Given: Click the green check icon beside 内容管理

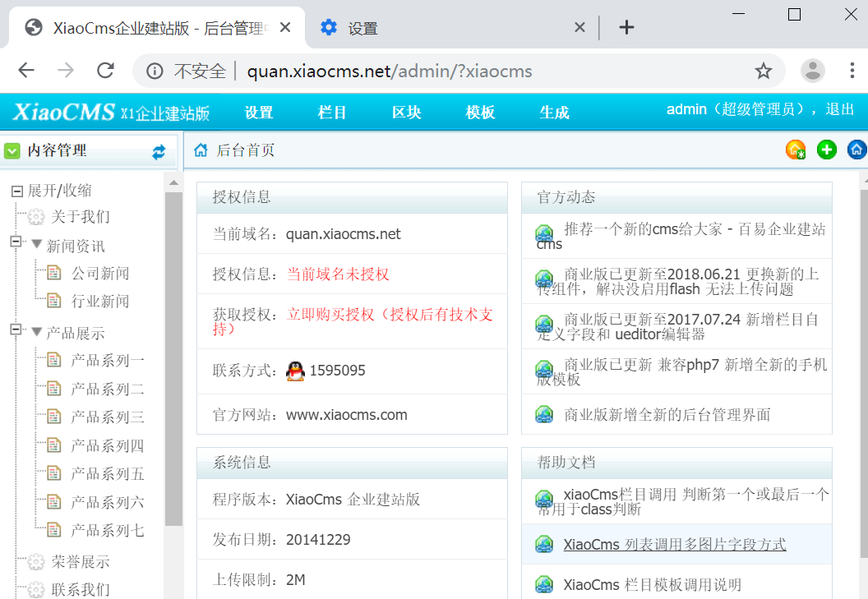Looking at the screenshot, I should point(12,150).
